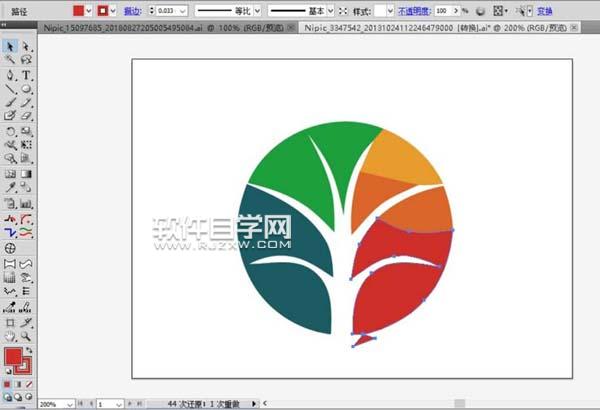The image size is (600, 410).
Task: Select the Eyedropper tool
Action: (10, 187)
